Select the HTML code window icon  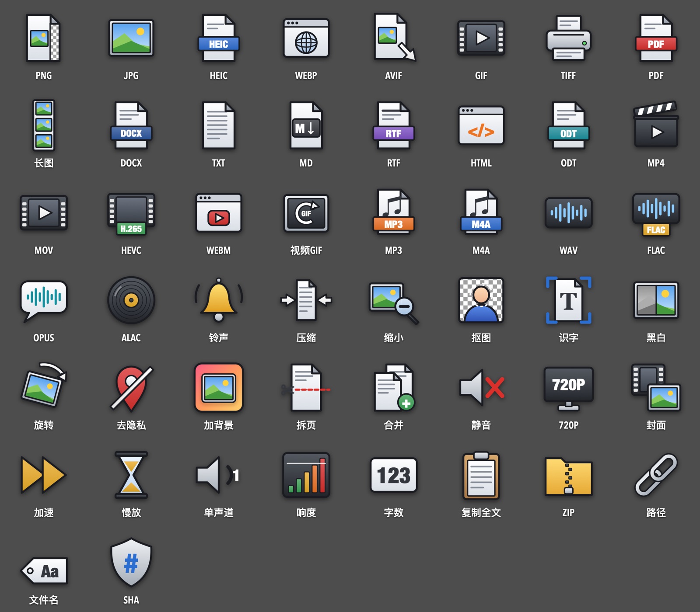pyautogui.click(x=481, y=125)
